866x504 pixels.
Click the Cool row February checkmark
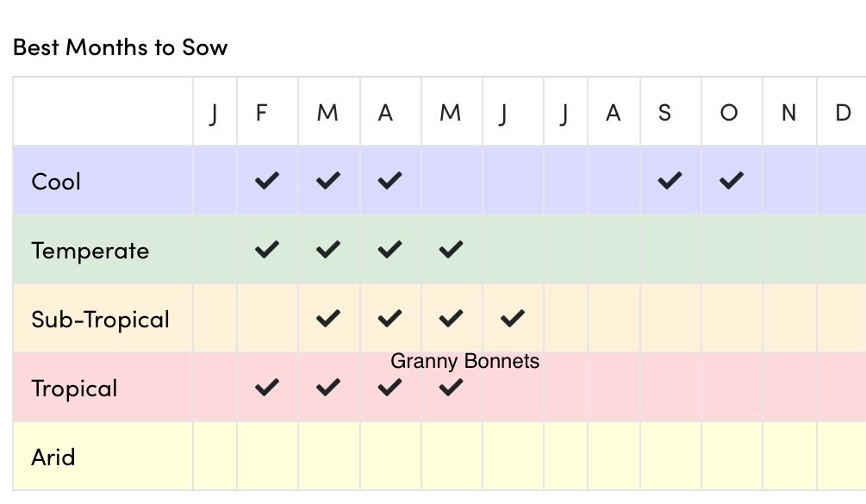click(267, 181)
